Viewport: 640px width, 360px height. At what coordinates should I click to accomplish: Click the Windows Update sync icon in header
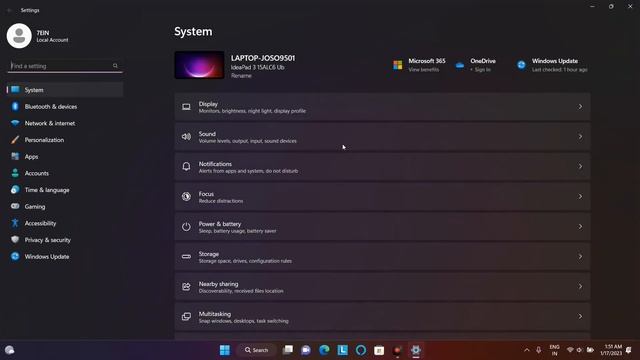[521, 65]
